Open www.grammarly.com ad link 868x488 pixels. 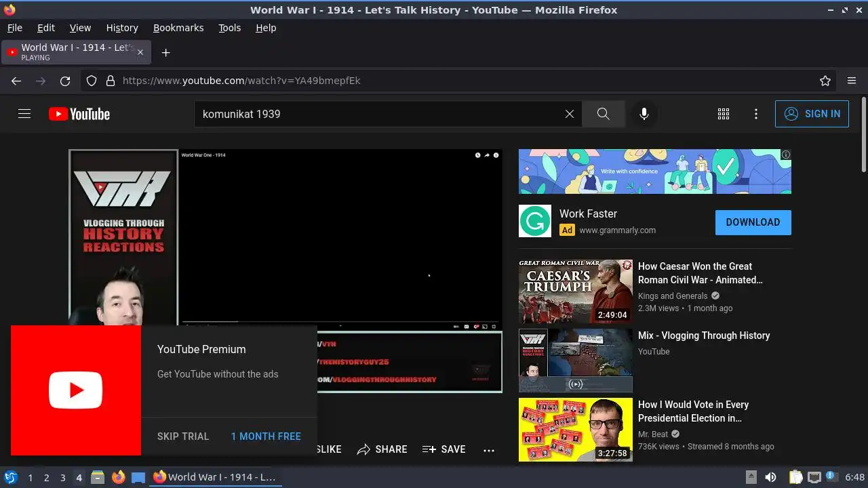tap(617, 230)
